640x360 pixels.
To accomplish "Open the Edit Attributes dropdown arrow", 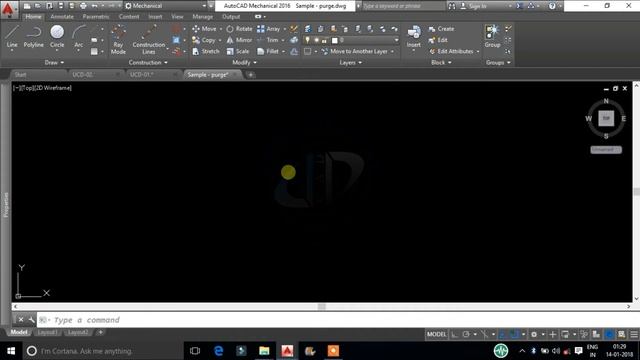I will (478, 51).
